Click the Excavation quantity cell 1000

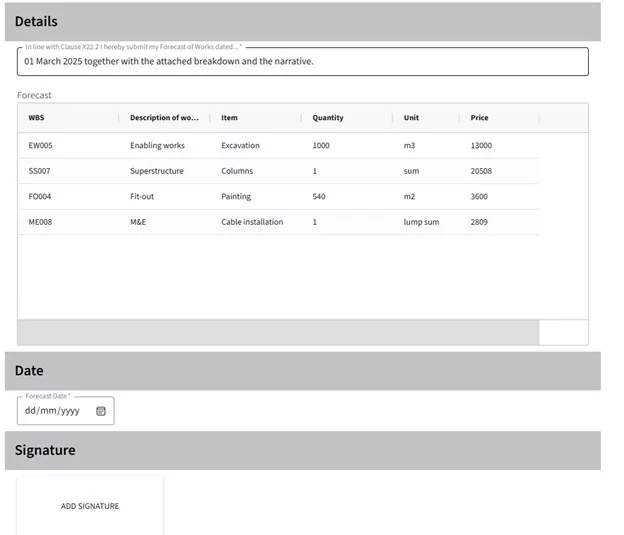pos(321,146)
